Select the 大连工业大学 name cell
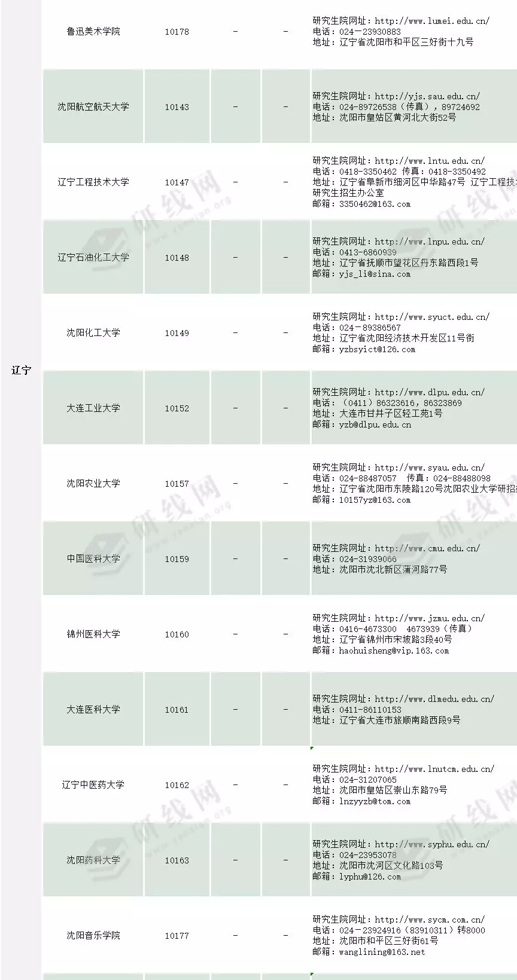Viewport: 517px width, 980px height. [93, 408]
